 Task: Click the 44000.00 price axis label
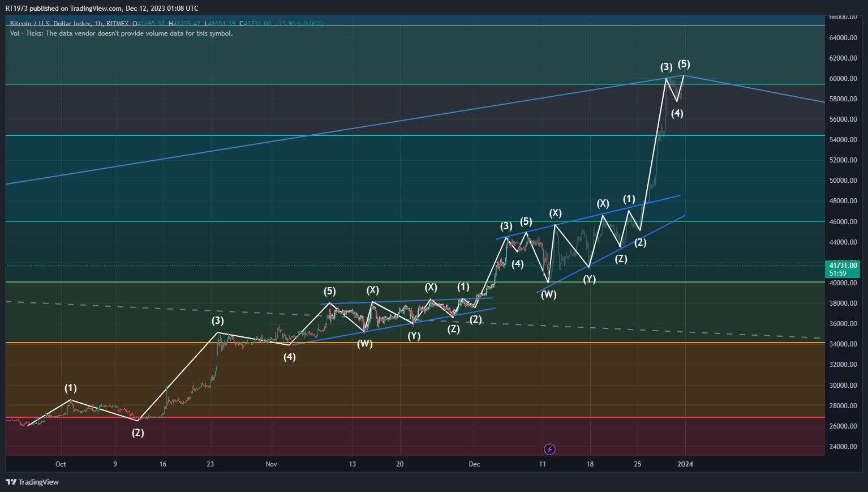(843, 242)
